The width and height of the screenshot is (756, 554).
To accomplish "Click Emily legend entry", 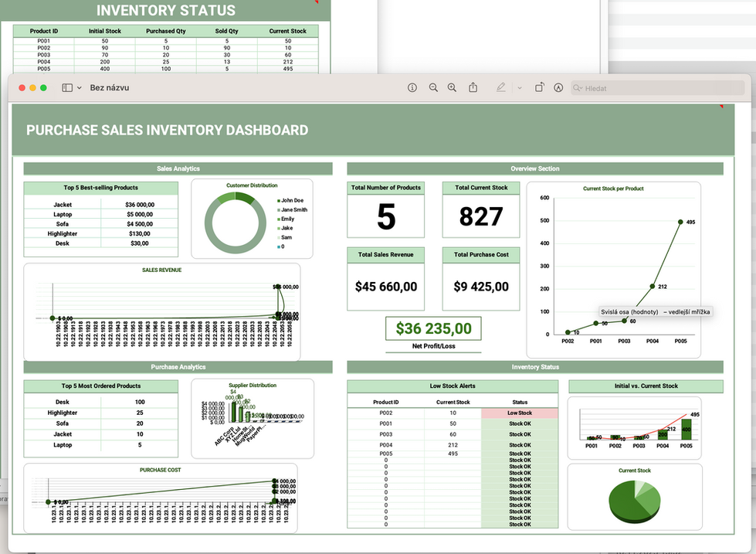I will [x=286, y=219].
